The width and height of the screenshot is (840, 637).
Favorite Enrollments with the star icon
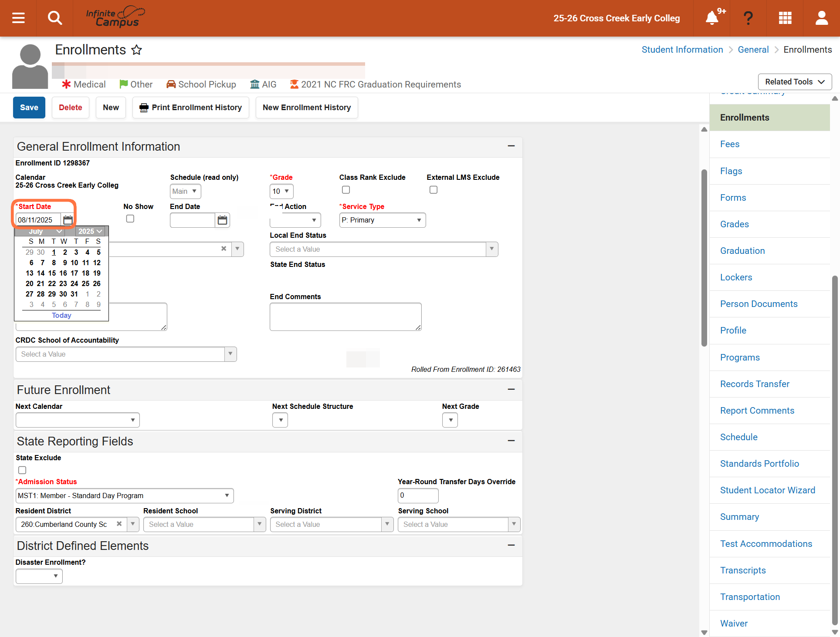pos(137,50)
